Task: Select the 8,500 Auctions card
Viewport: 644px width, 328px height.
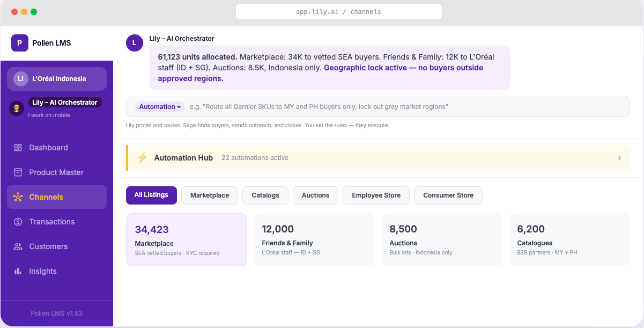Action: [442, 239]
